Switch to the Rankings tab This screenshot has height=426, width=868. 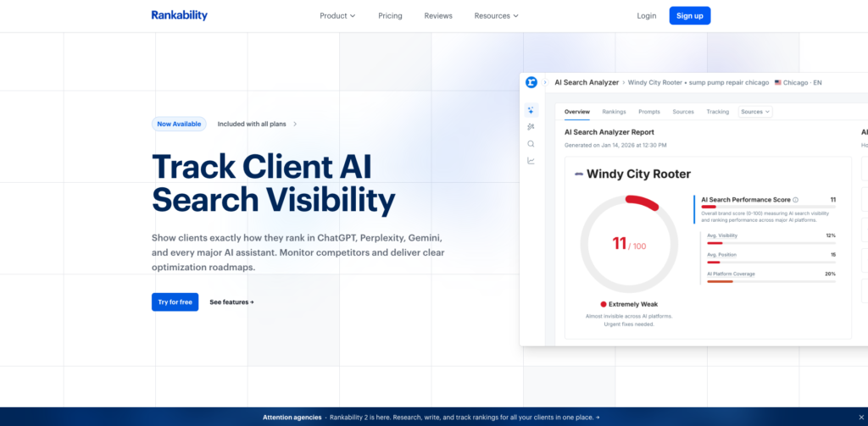pos(614,112)
